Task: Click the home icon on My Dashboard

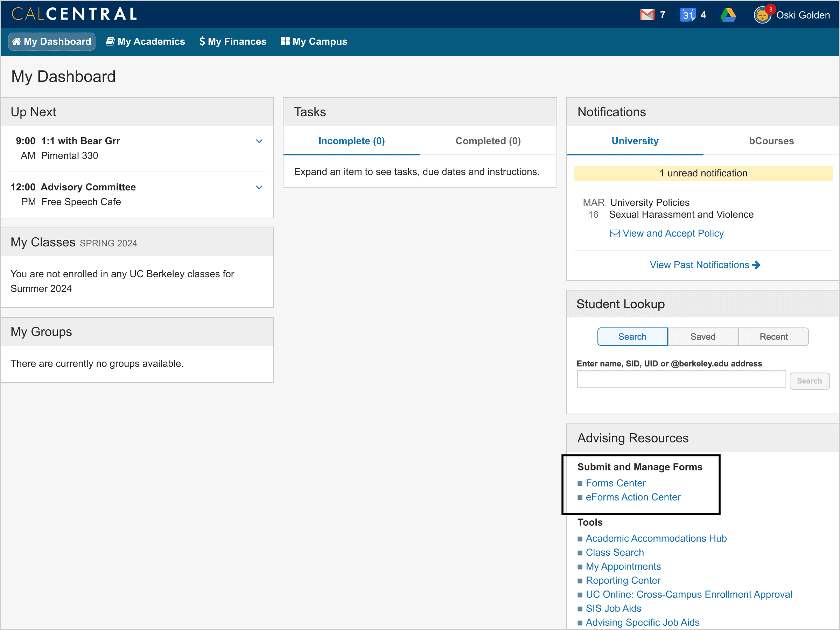Action: 16,41
